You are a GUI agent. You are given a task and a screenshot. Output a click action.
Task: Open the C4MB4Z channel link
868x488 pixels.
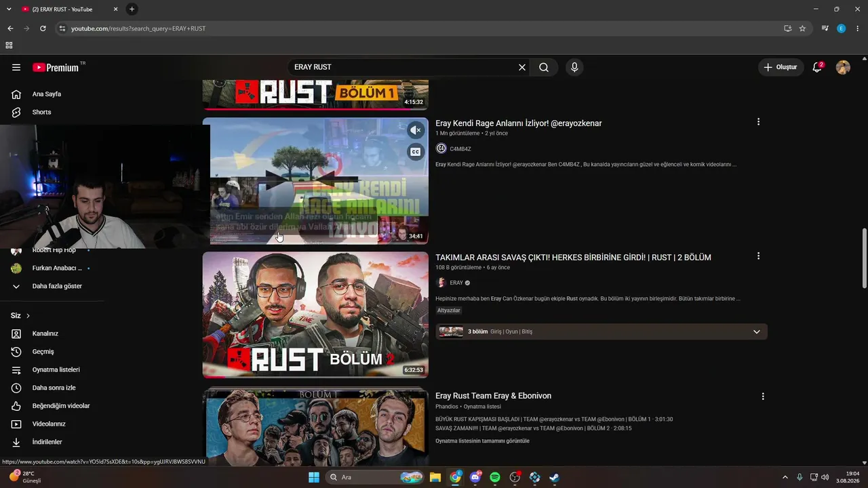(x=460, y=148)
